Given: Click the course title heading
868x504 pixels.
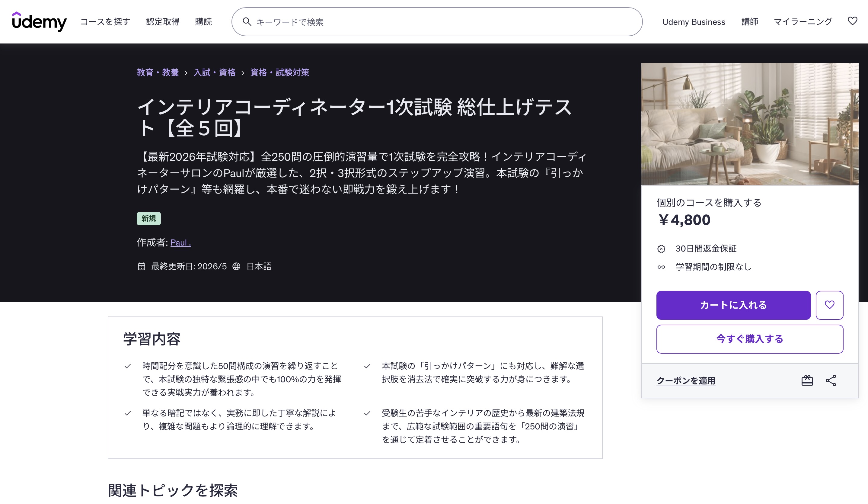Looking at the screenshot, I should coord(355,117).
